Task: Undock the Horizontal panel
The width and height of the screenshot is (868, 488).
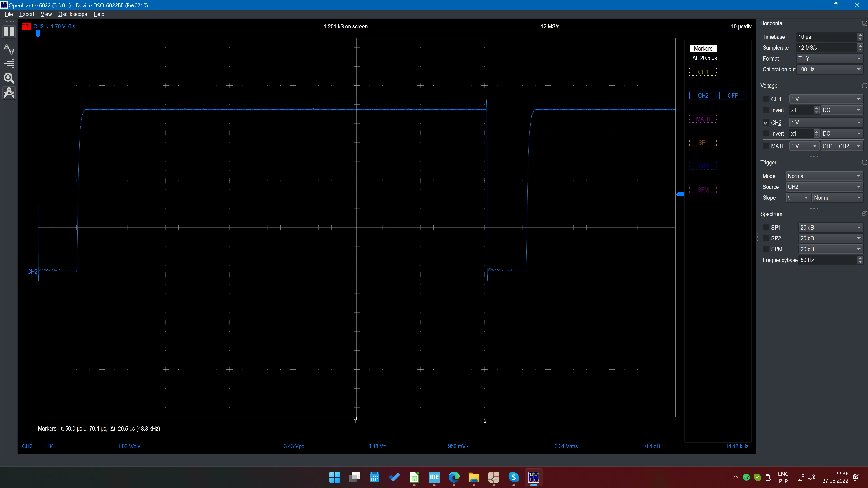Action: pos(864,23)
